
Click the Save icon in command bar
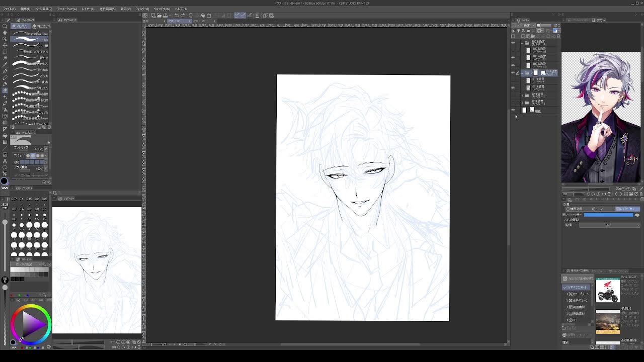(165, 15)
